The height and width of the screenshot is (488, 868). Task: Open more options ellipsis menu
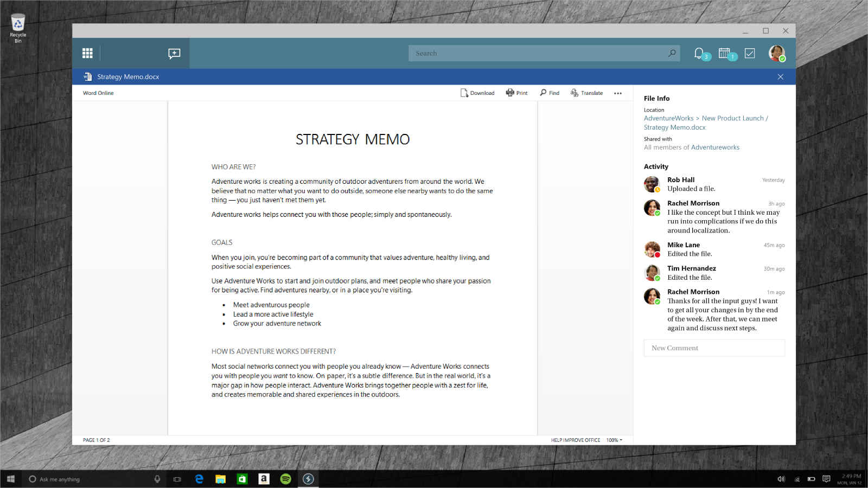tap(617, 93)
